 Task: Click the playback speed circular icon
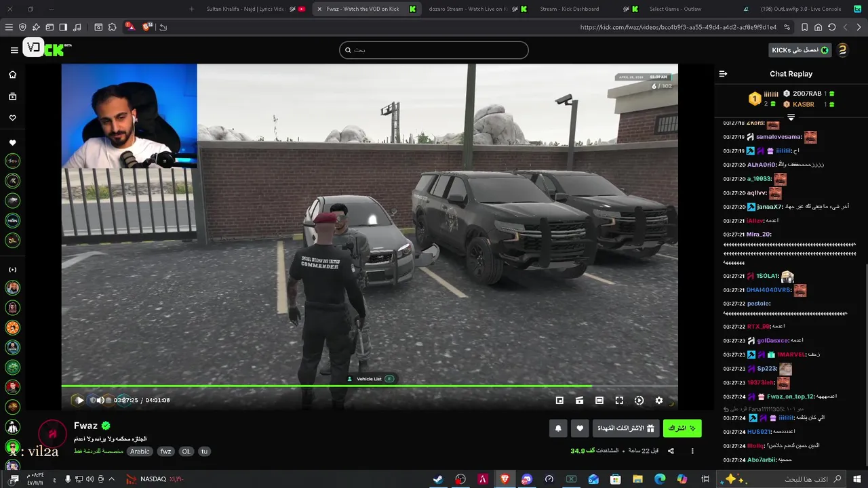coord(639,401)
